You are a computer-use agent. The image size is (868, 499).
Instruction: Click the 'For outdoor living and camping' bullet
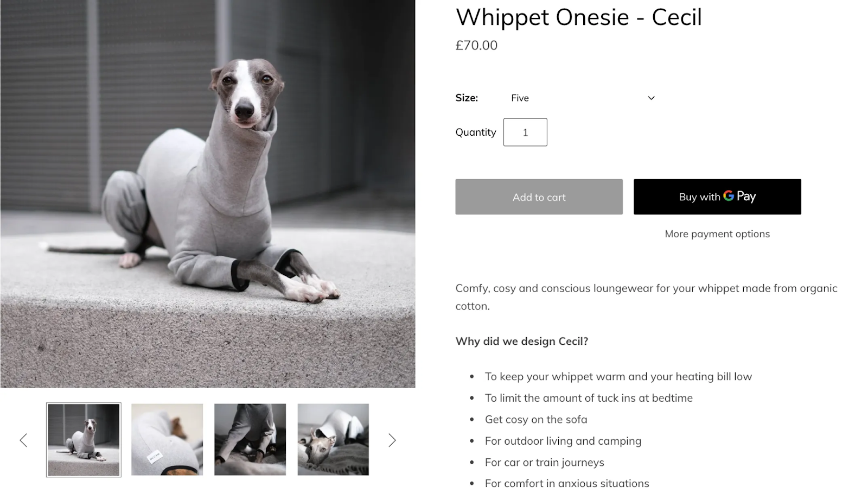tap(563, 441)
